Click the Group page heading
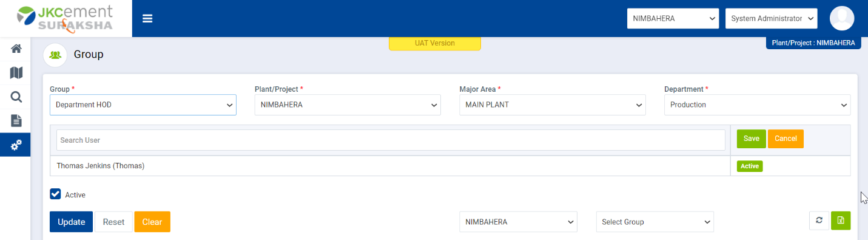 click(89, 55)
